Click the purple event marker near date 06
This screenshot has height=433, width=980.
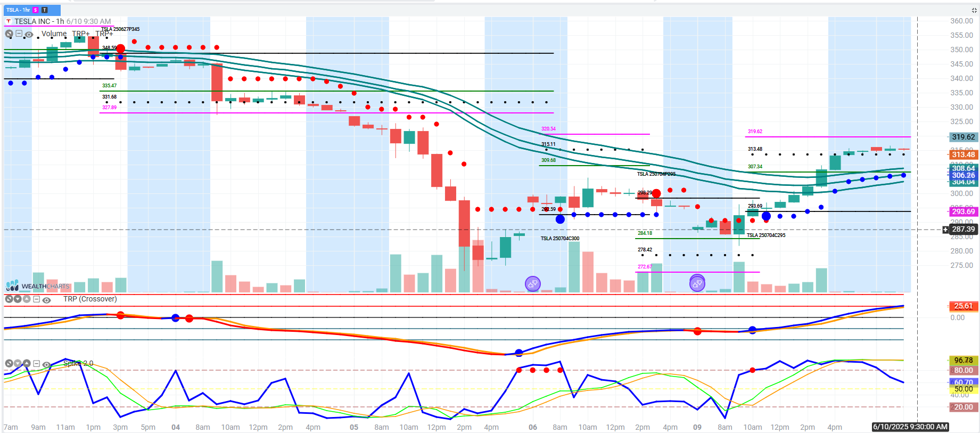click(x=532, y=284)
